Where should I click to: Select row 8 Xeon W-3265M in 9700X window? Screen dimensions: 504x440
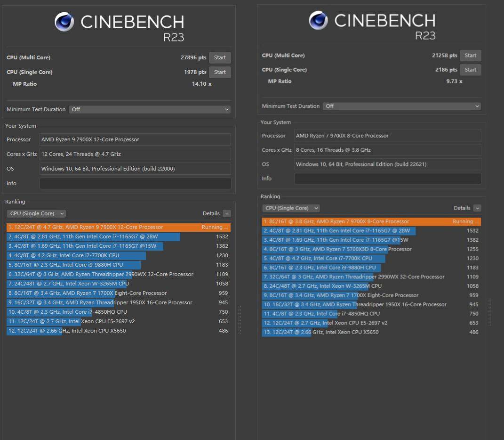[372, 286]
